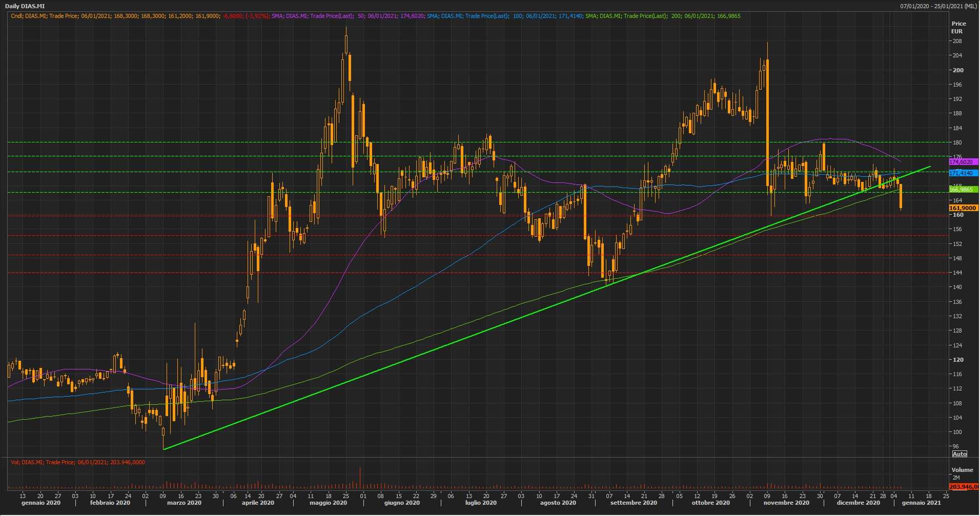Select the purple 174,6020 SMA price tag

963,162
